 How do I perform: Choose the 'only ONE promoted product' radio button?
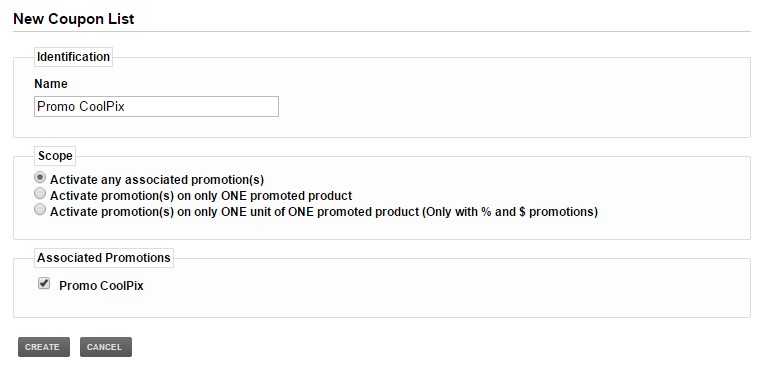point(40,194)
